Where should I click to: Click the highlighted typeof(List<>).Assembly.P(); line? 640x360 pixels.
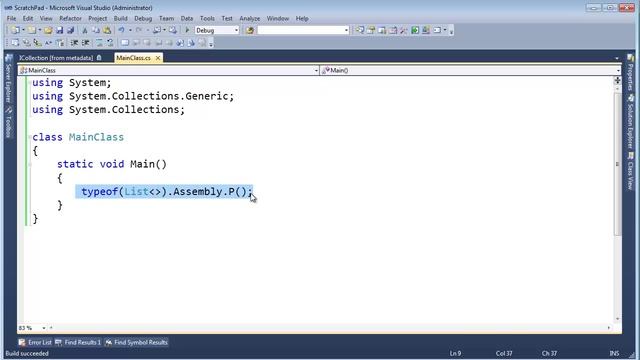(x=164, y=191)
